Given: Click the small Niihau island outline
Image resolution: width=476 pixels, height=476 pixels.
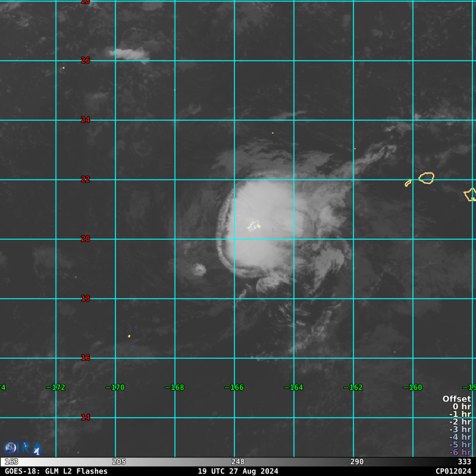Looking at the screenshot, I should click(408, 183).
